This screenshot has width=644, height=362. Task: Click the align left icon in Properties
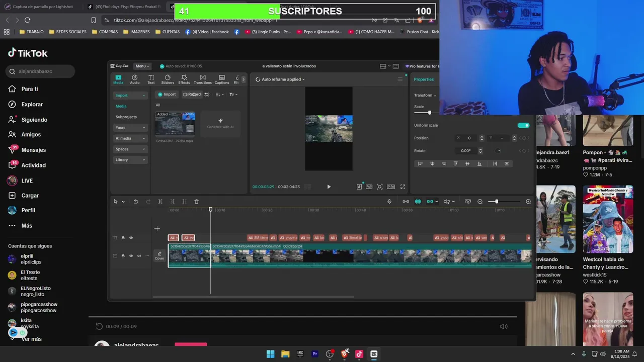pyautogui.click(x=420, y=163)
